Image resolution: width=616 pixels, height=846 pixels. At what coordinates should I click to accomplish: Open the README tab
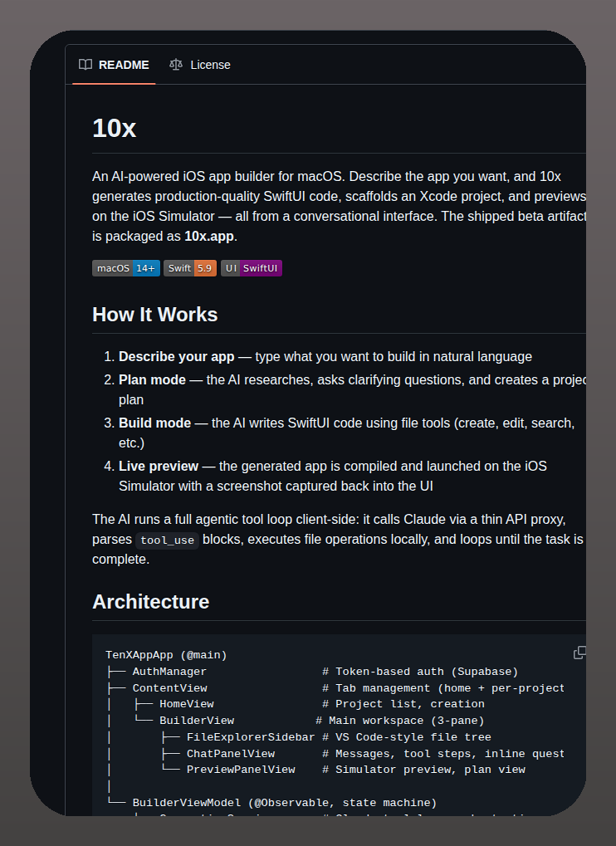[114, 65]
